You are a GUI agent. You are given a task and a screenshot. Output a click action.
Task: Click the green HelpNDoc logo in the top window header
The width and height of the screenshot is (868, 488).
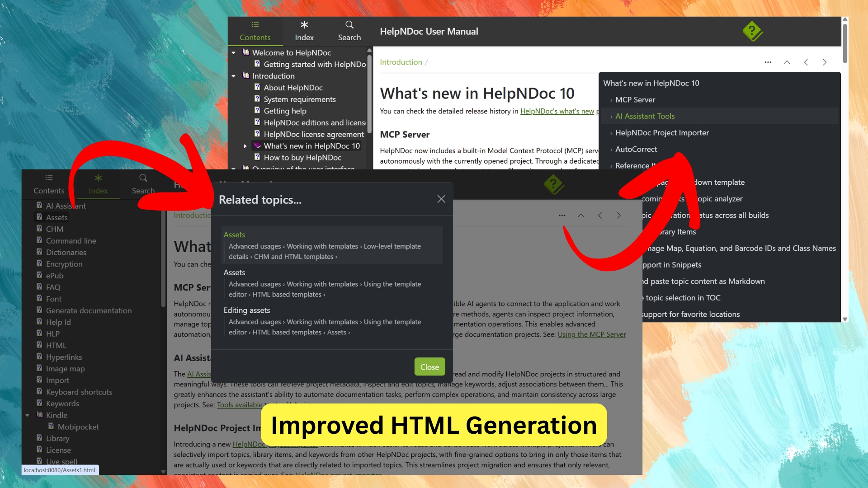pyautogui.click(x=753, y=31)
